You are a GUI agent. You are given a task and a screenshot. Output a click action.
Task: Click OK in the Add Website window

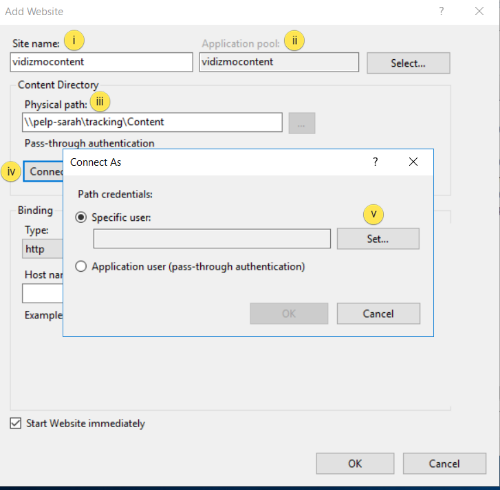click(x=355, y=463)
